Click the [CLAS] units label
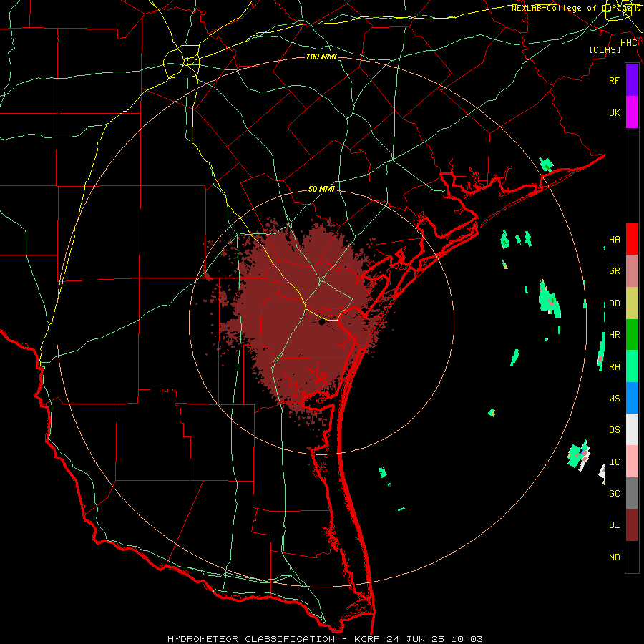 click(605, 49)
